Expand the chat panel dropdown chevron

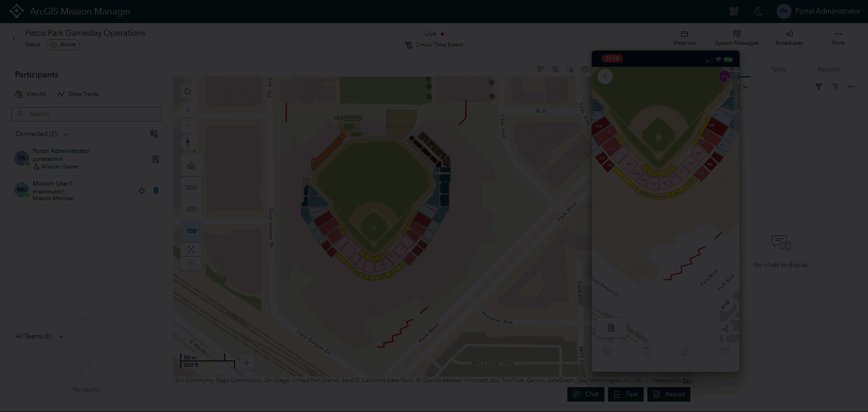click(x=745, y=87)
